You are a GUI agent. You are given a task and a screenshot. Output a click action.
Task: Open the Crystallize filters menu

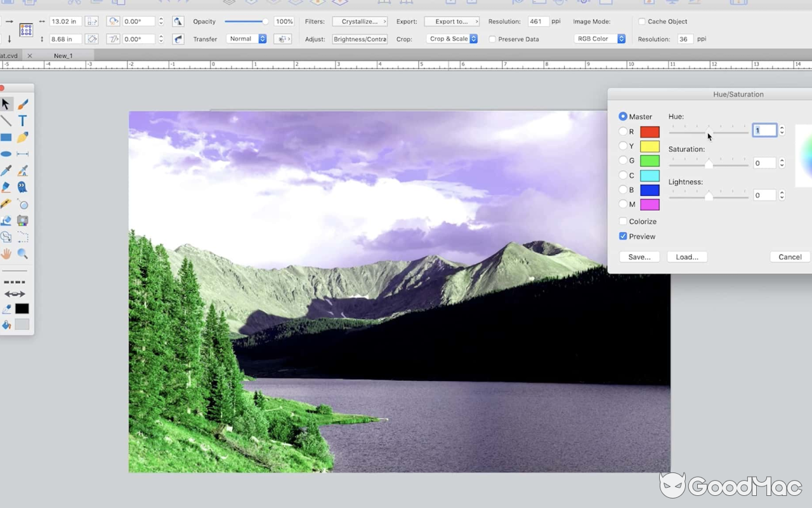click(x=359, y=21)
